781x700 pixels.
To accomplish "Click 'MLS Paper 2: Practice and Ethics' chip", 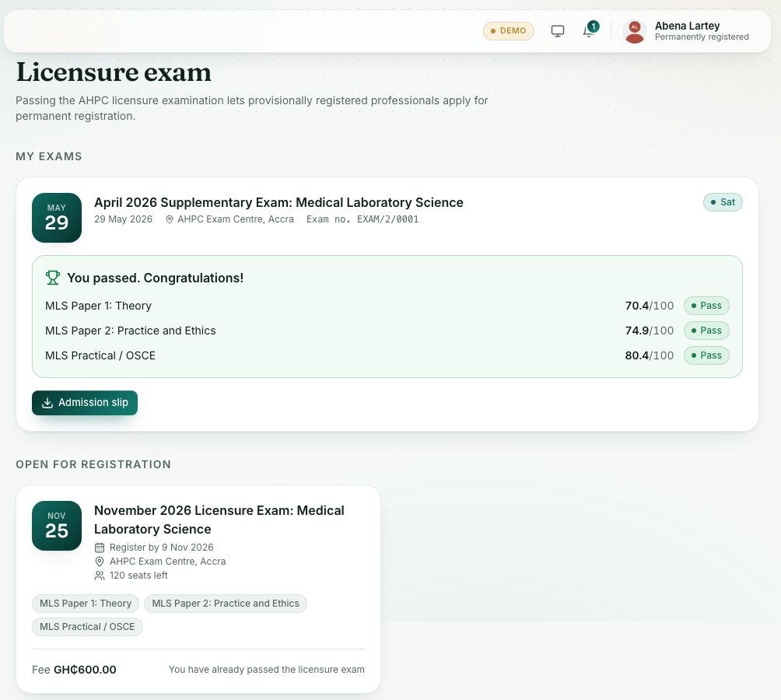I will (x=226, y=604).
